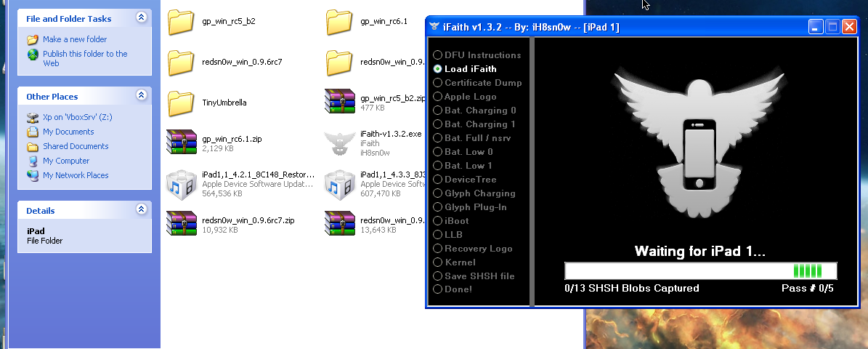Collapse the File and Folder Tasks panel

coord(141,17)
